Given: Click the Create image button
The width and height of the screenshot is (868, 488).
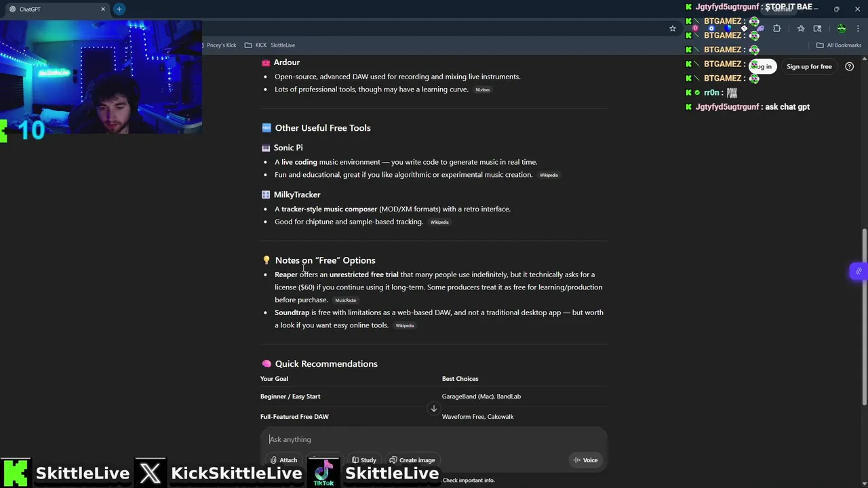Looking at the screenshot, I should 412,460.
